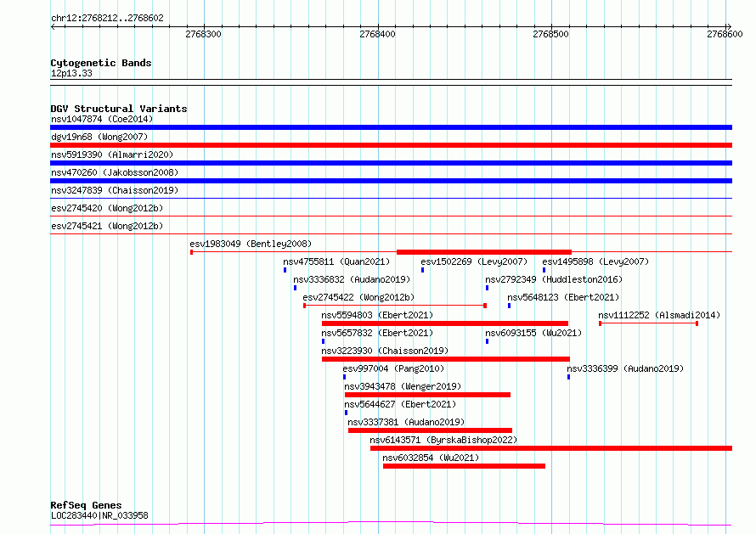This screenshot has width=756, height=534.
Task: Click the blue marker under nsv5648123
Action: point(509,306)
